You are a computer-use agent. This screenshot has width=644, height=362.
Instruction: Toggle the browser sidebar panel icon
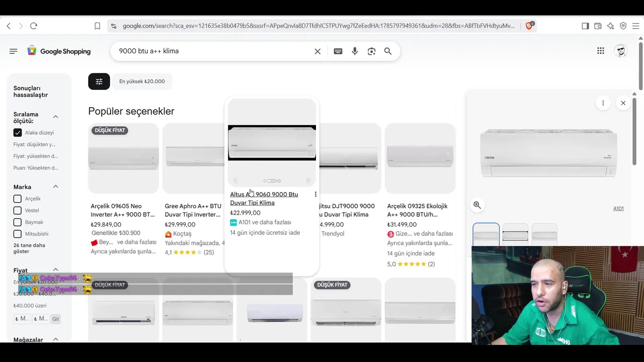(x=585, y=26)
